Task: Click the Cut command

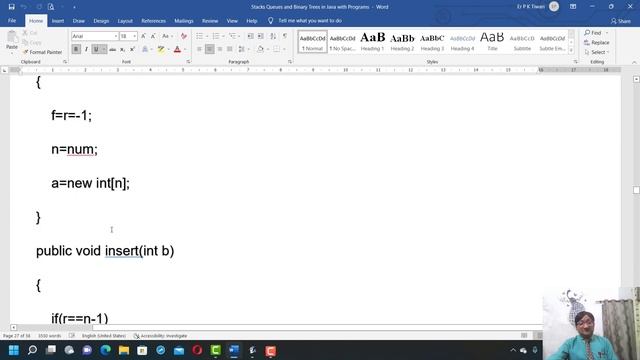Action: coord(30,33)
